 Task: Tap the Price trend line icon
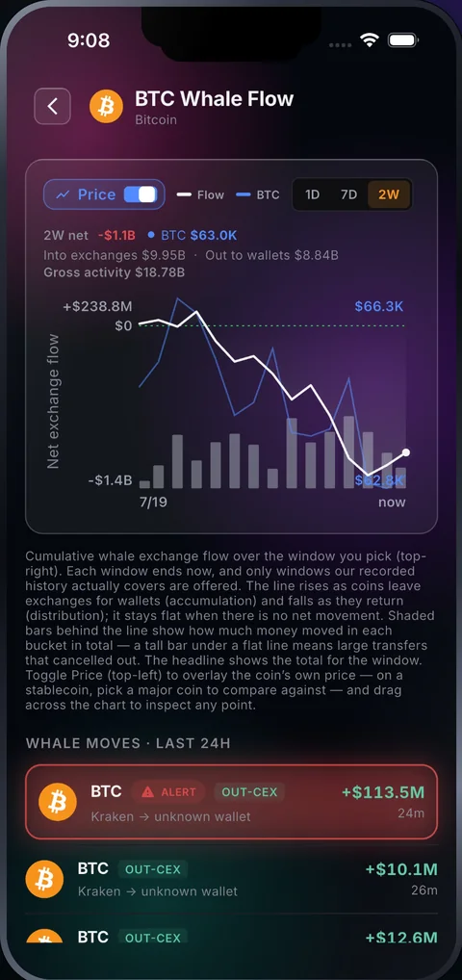63,194
